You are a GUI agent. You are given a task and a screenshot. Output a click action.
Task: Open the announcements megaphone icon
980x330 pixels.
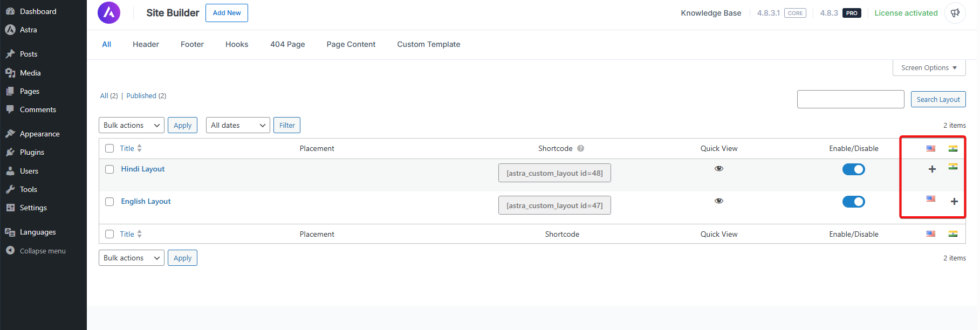[x=955, y=13]
